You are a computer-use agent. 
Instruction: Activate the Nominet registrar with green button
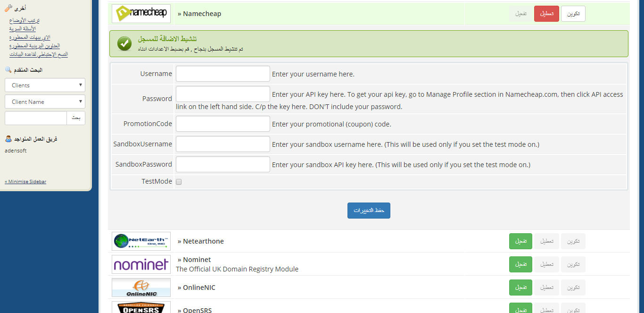pyautogui.click(x=520, y=264)
